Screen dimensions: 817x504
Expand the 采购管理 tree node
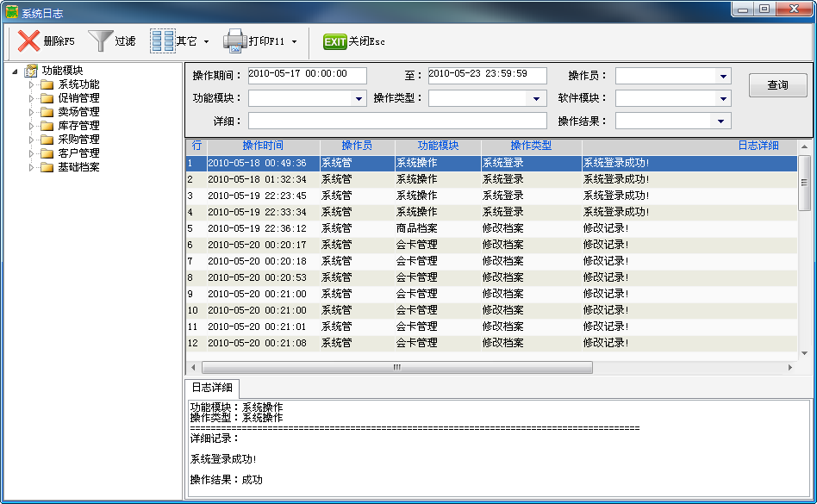[x=33, y=140]
